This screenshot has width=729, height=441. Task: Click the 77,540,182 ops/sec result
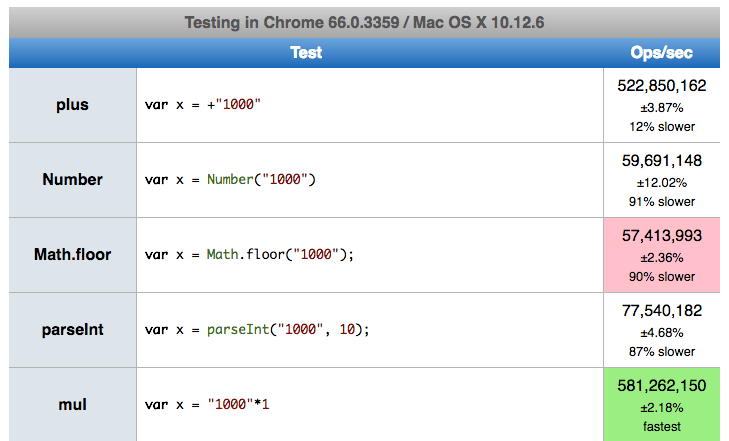(661, 311)
